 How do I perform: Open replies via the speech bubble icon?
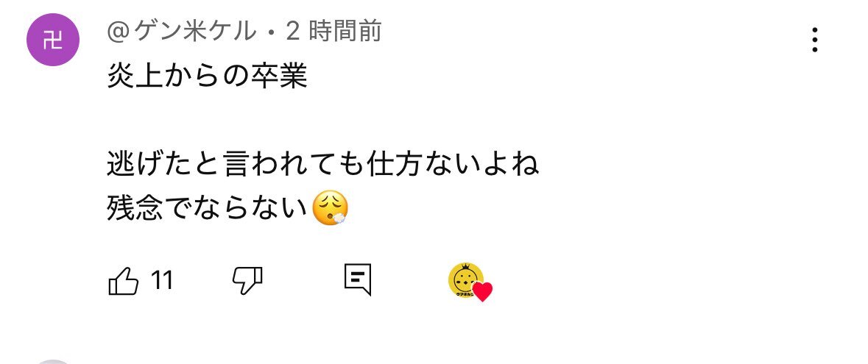pos(358,280)
